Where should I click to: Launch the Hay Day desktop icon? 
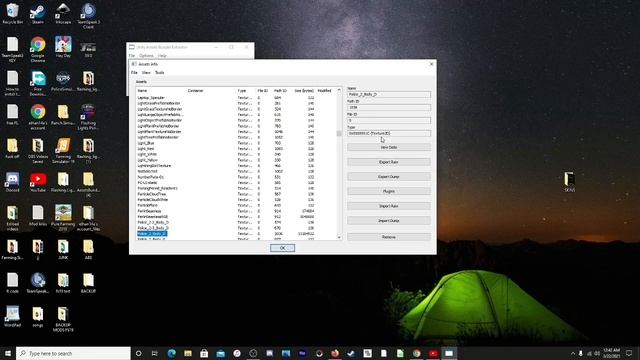pyautogui.click(x=63, y=47)
